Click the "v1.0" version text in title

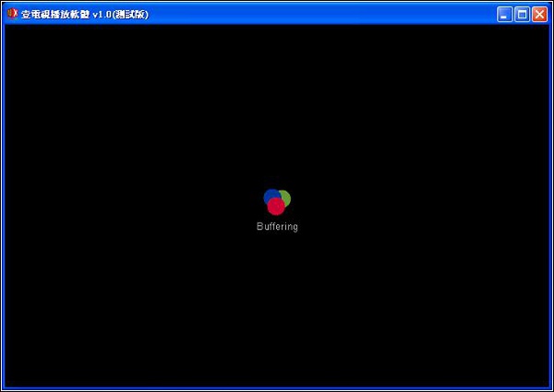click(x=102, y=15)
